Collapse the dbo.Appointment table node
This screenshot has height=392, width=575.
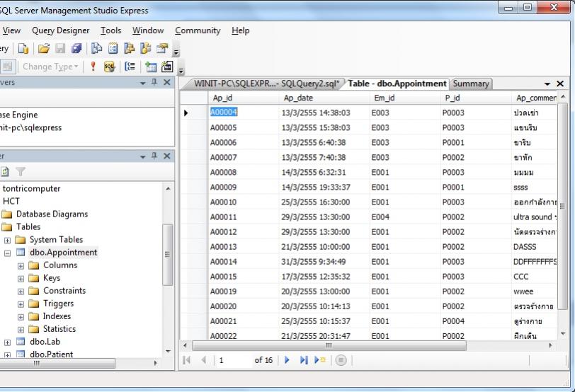[x=7, y=253]
